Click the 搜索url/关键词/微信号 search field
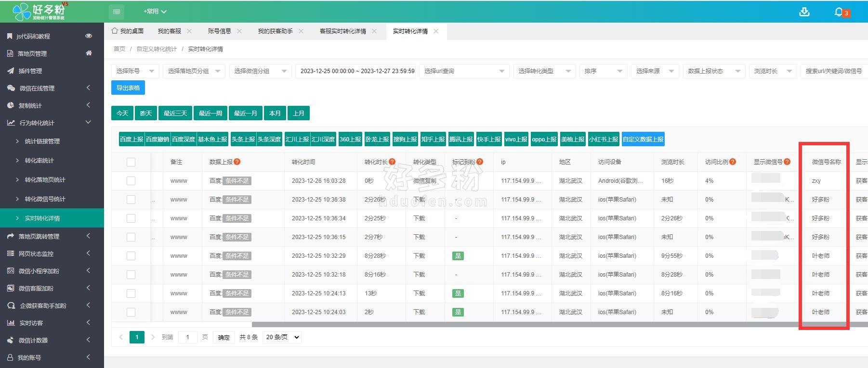 834,71
